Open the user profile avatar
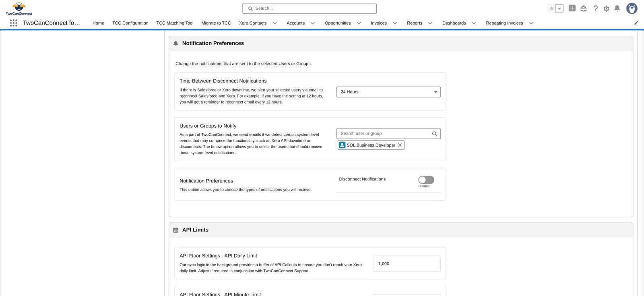644x296 pixels. [x=632, y=8]
